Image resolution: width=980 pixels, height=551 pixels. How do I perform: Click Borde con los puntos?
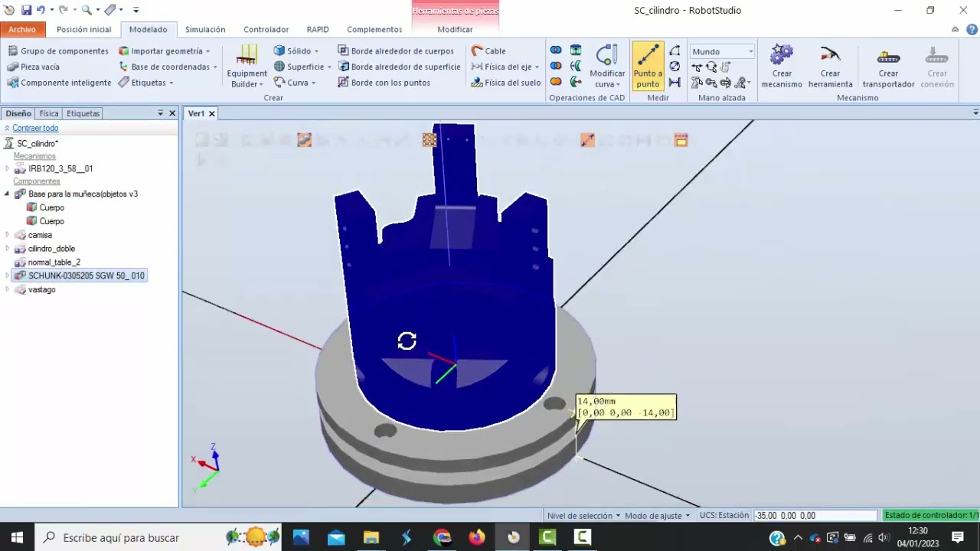pos(384,83)
